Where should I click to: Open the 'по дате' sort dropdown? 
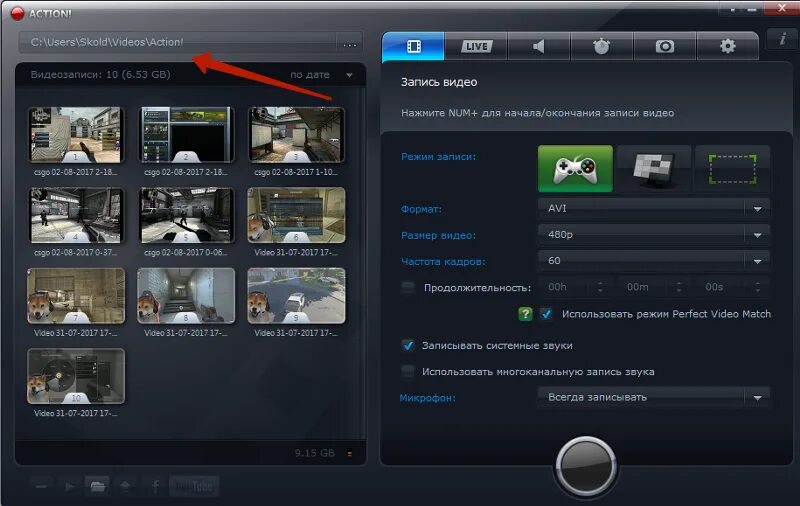pos(321,75)
